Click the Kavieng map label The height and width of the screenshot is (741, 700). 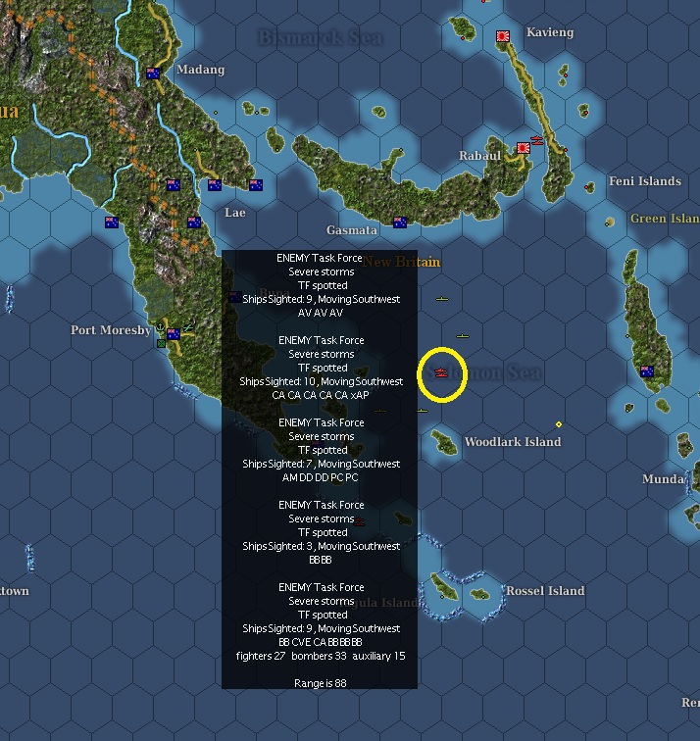[x=550, y=32]
